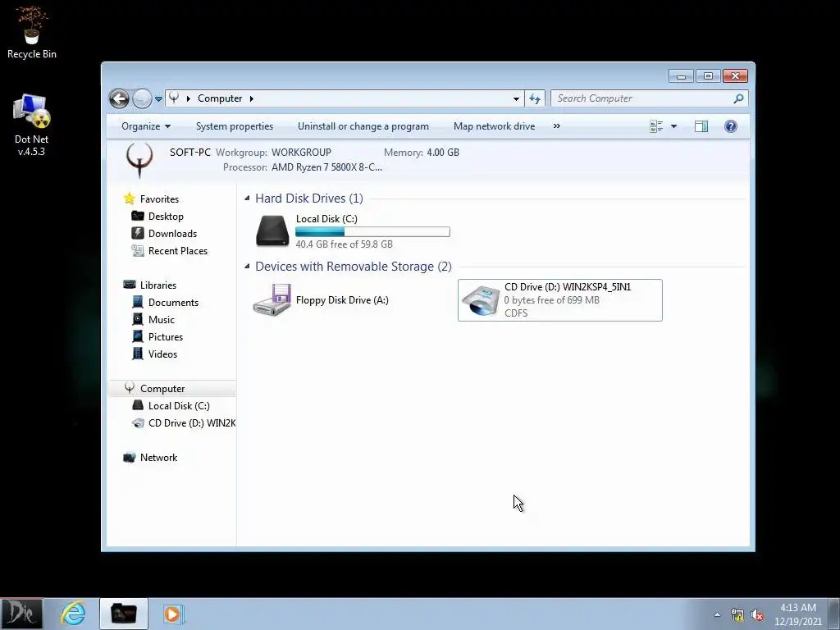Open the view options dropdown arrow
This screenshot has width=840, height=630.
click(x=674, y=126)
